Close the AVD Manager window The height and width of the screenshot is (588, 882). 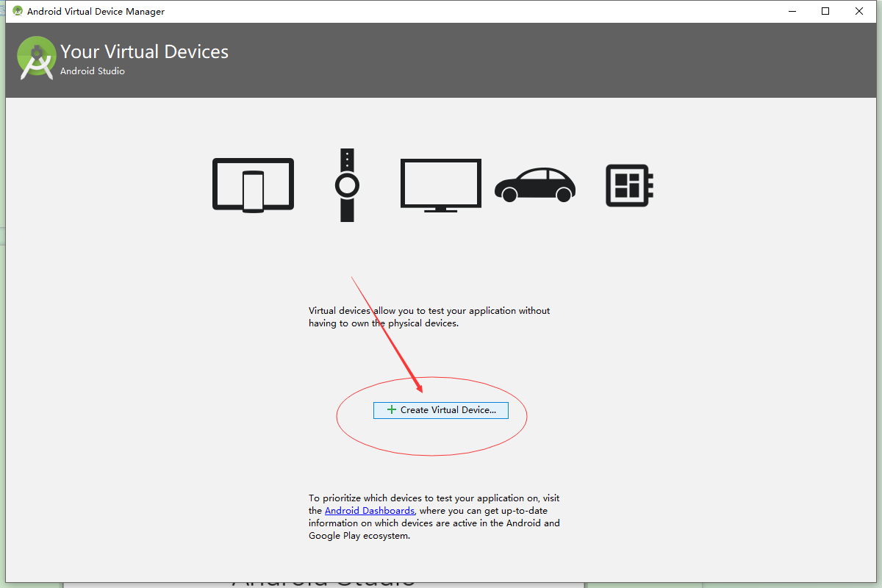[x=859, y=11]
